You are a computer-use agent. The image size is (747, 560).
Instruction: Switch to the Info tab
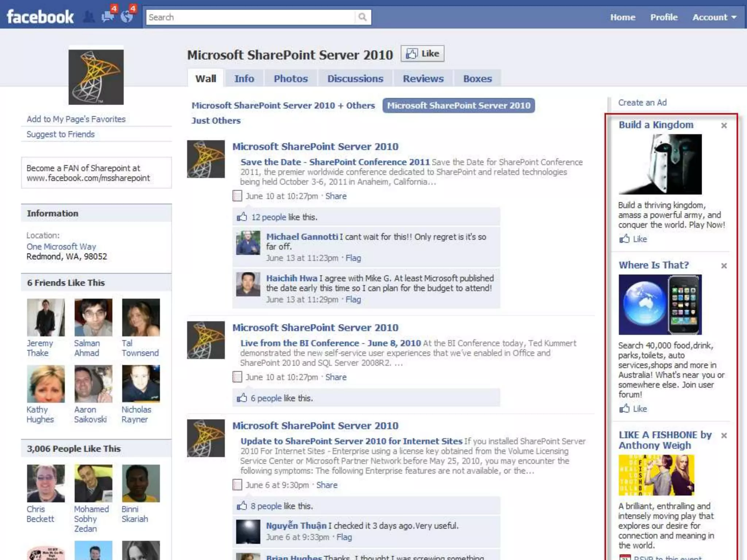coord(244,79)
